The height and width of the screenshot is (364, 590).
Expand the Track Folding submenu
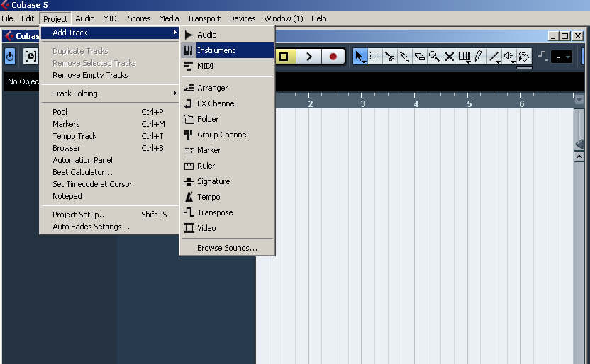pos(109,93)
